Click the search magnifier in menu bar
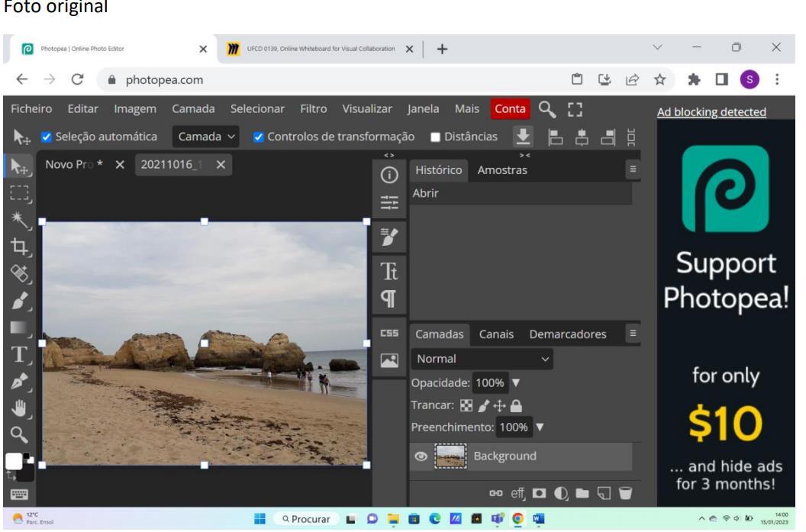This screenshot has width=806, height=532. tap(547, 110)
